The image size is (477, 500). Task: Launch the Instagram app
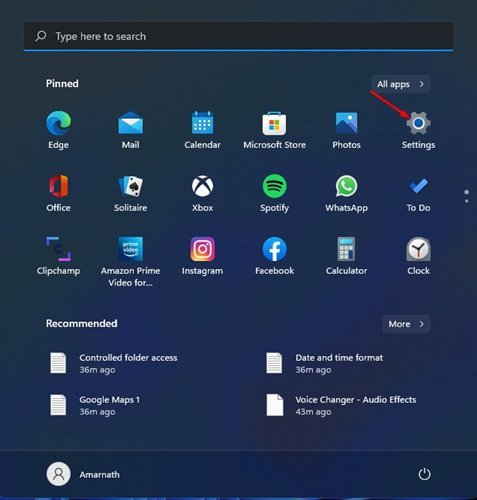[202, 256]
